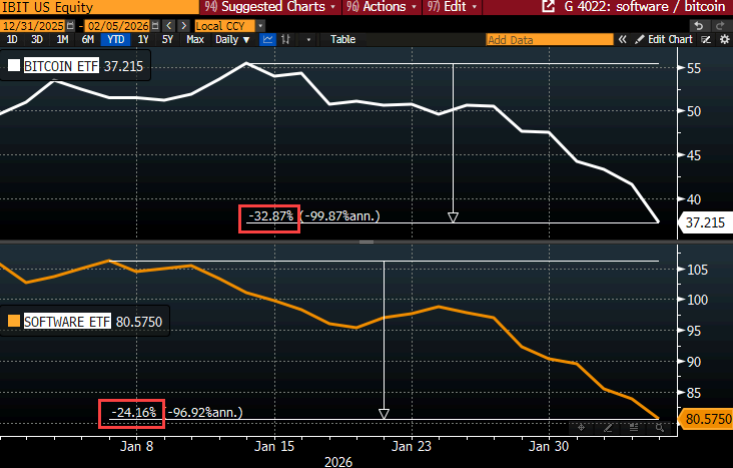
Task: Toggle the SOFTWARE ETF legend swatch
Action: click(x=13, y=322)
